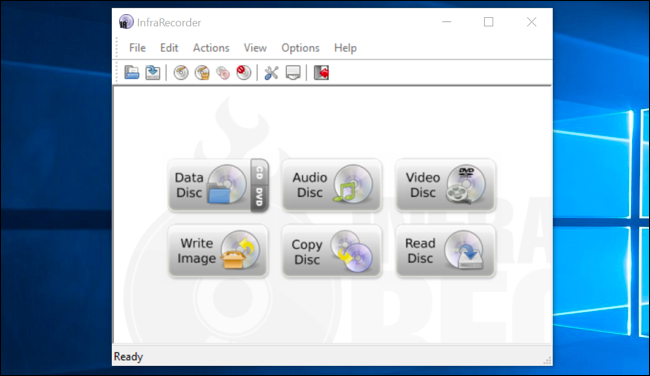Minimize the InfraRecorder window
This screenshot has width=650, height=376.
pyautogui.click(x=446, y=22)
